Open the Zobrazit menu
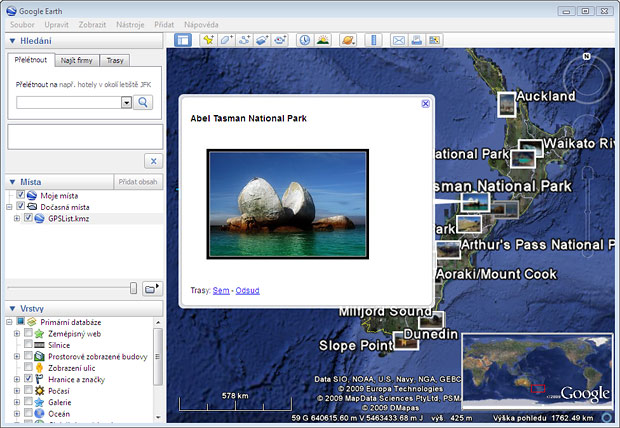 (x=92, y=25)
